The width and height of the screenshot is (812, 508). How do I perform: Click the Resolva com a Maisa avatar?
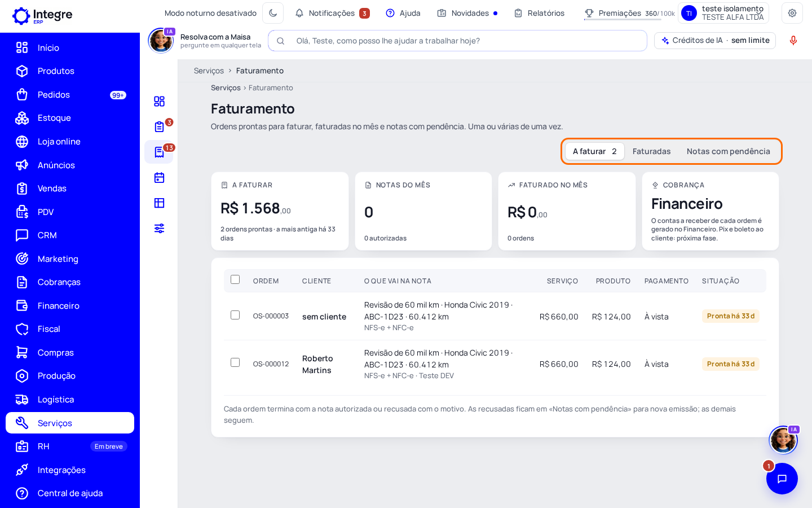(x=161, y=41)
